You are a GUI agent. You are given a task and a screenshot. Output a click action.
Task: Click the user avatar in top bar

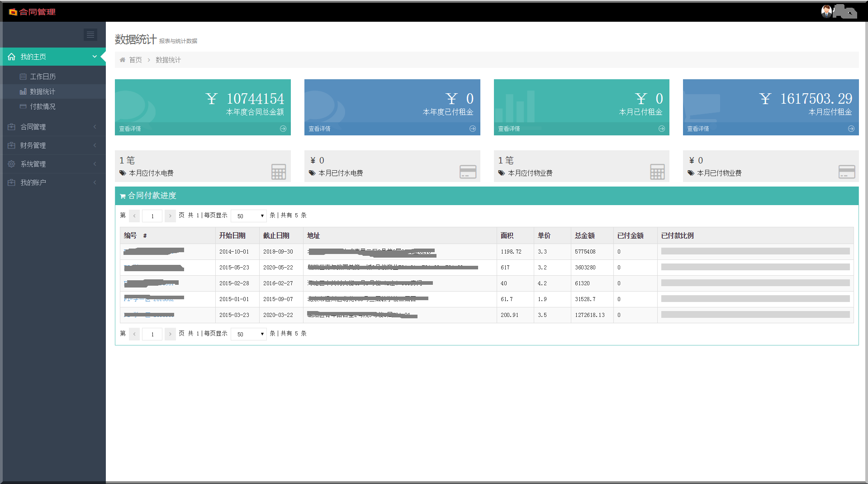(826, 11)
